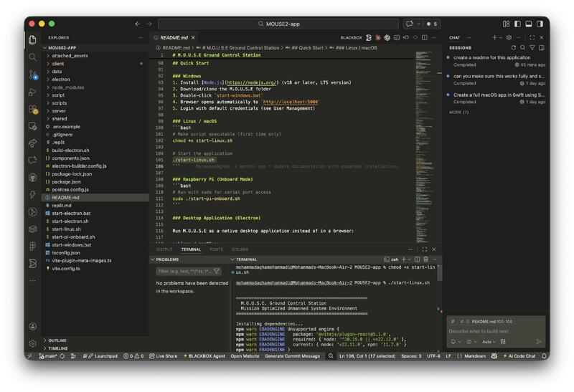
Task: Refresh the chat sessions list
Action: tap(514, 48)
